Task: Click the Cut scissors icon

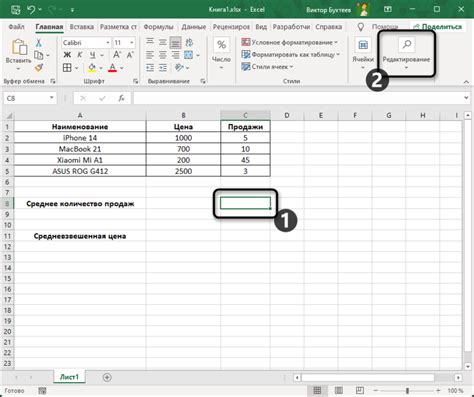Action: [x=39, y=42]
